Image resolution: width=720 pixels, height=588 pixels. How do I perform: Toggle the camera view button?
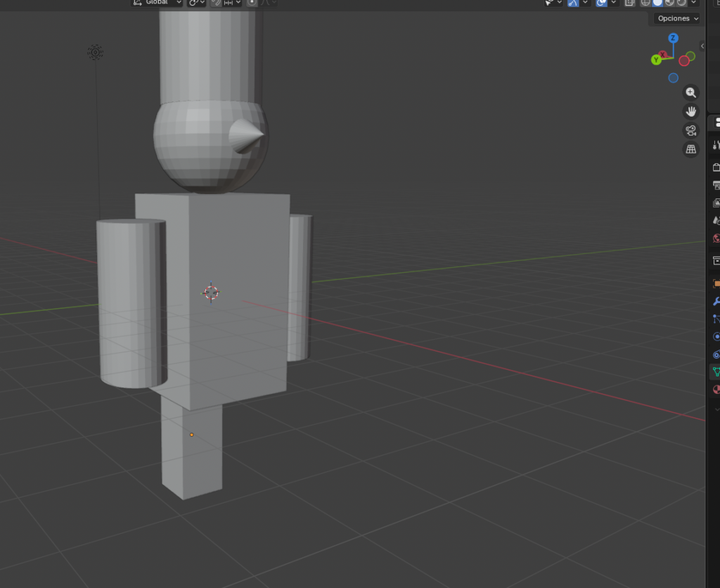coord(691,131)
